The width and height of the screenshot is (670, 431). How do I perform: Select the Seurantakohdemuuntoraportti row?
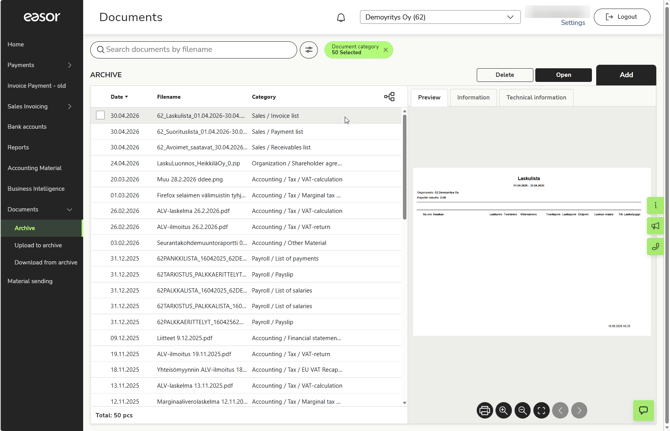[x=246, y=243]
